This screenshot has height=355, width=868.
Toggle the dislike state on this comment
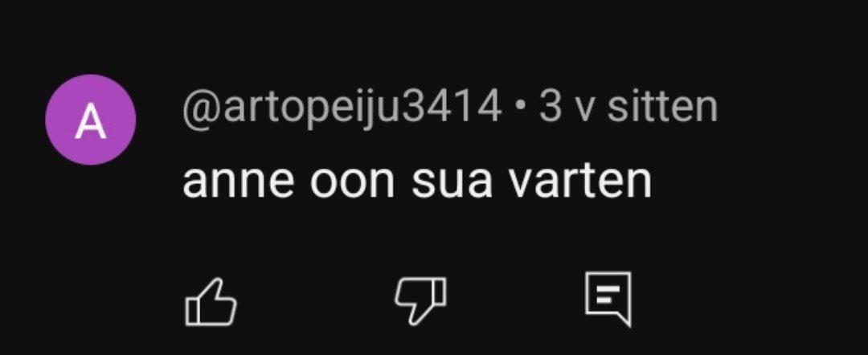[420, 300]
